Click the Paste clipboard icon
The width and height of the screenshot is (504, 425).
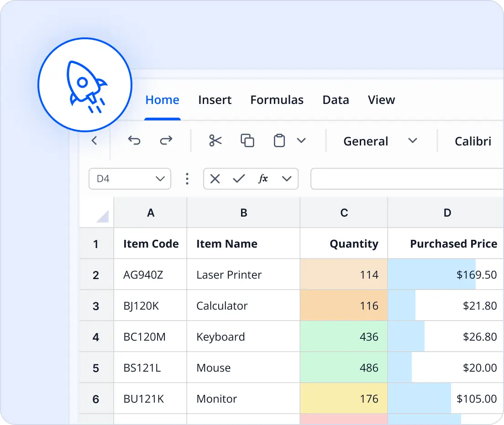[x=279, y=140]
